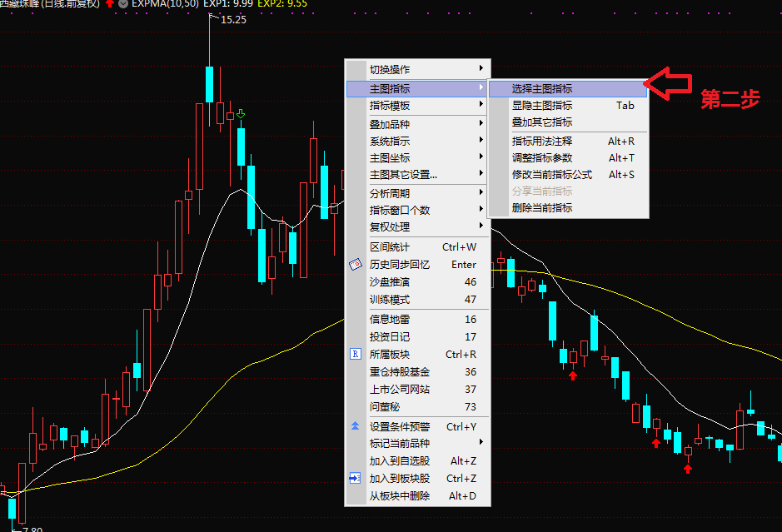Click the history sync replay icon
The image size is (782, 532).
(355, 264)
